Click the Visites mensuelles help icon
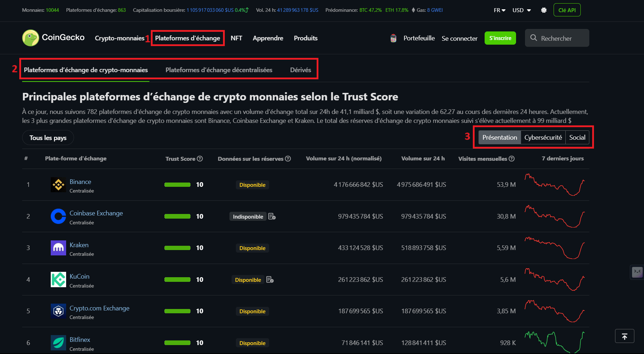 (x=512, y=159)
